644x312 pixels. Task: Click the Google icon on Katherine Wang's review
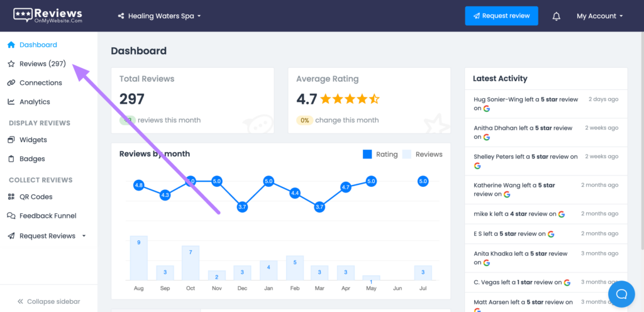point(507,194)
